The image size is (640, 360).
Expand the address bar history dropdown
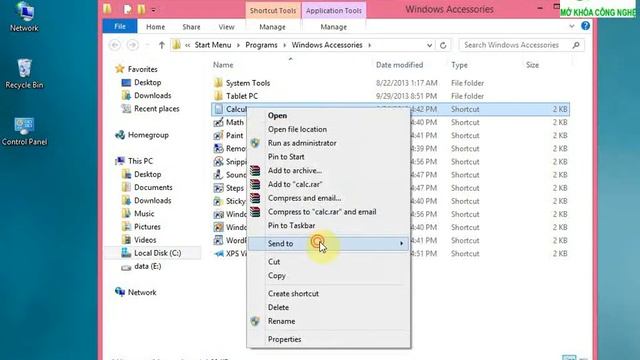(x=429, y=45)
